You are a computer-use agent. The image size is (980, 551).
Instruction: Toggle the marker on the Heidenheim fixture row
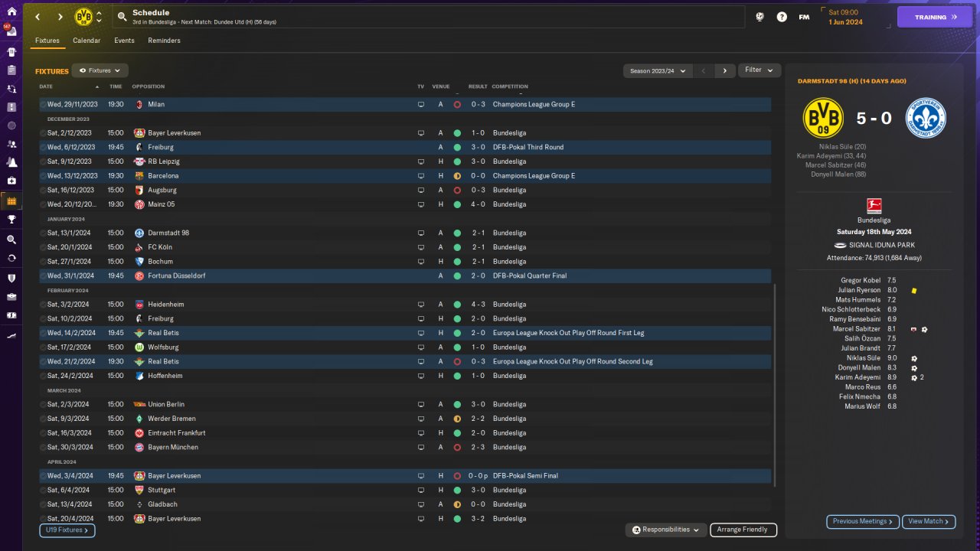(43, 305)
